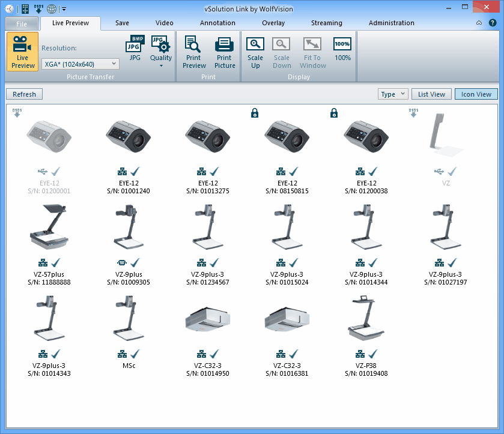Switch to Icon View
The image size is (504, 434).
476,94
